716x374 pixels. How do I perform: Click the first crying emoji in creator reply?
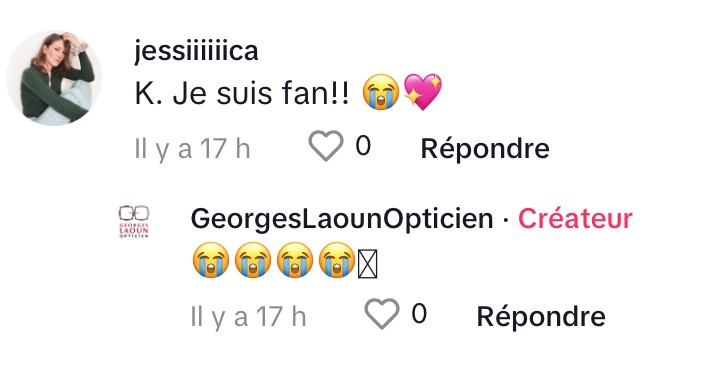[x=211, y=260]
